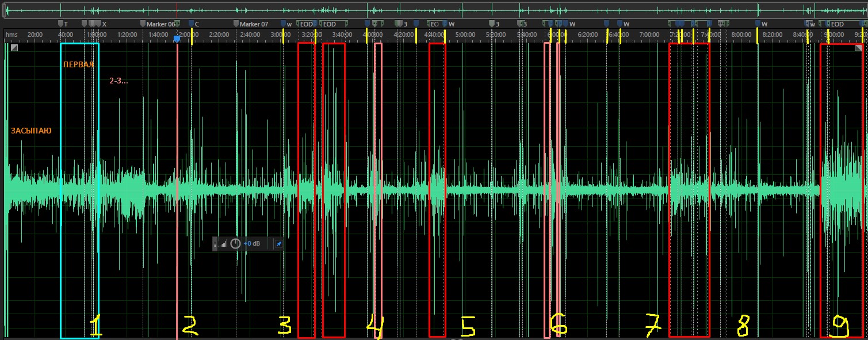Click the blue playhead on the time ruler

pyautogui.click(x=177, y=39)
